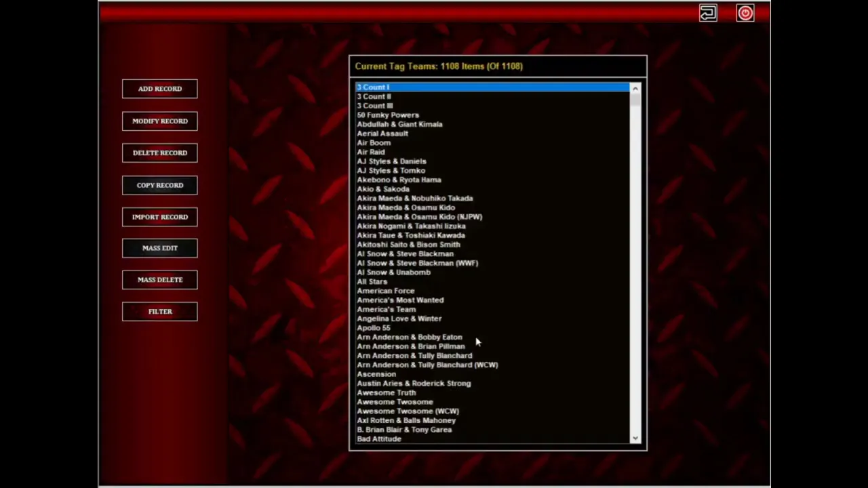Select 'Awesome Twosome (WCW)'
Viewport: 868px width, 488px height.
pyautogui.click(x=493, y=411)
